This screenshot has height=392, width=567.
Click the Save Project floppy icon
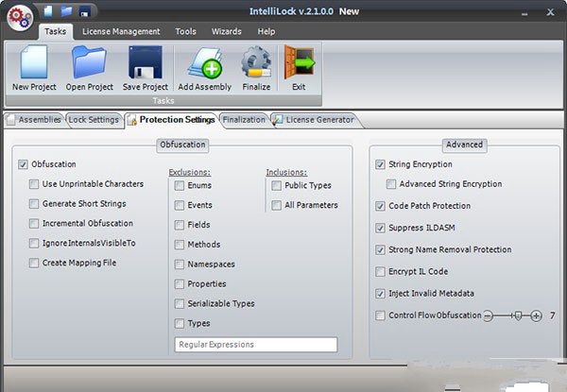coord(146,61)
